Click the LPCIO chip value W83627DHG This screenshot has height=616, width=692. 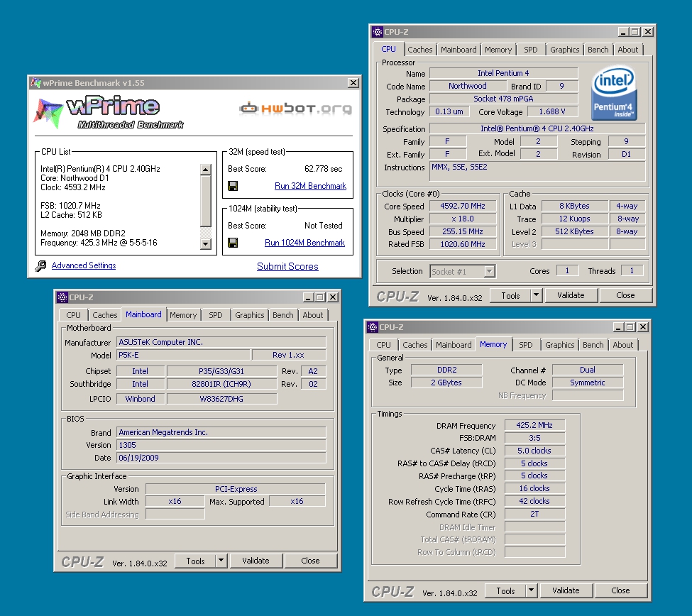coord(221,399)
